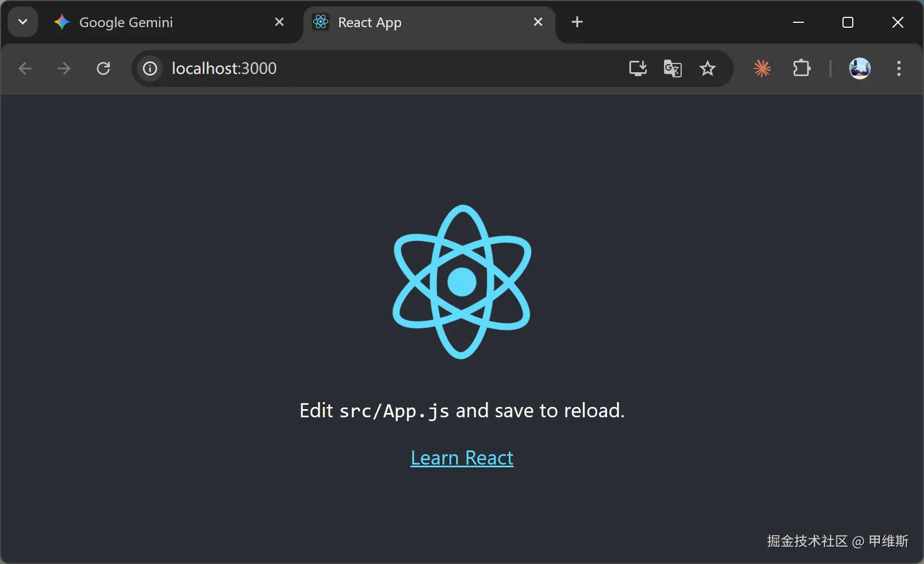Install the app via the install icon
This screenshot has width=924, height=564.
638,68
